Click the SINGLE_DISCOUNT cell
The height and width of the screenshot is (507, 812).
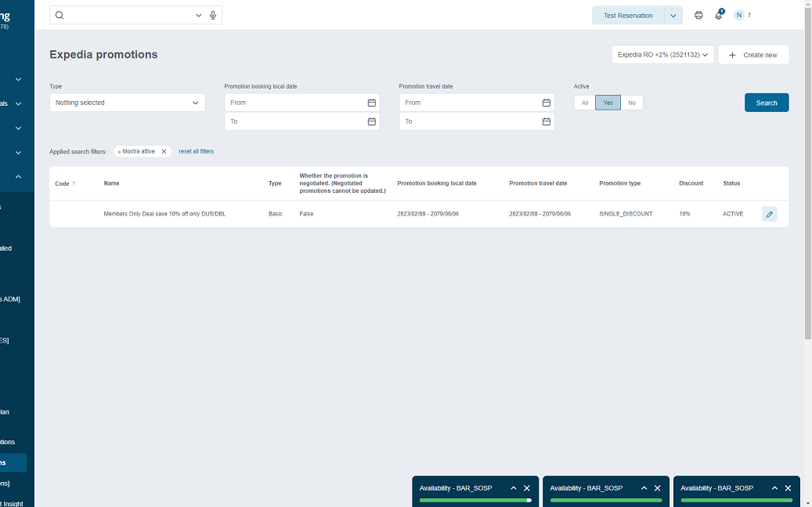point(626,214)
